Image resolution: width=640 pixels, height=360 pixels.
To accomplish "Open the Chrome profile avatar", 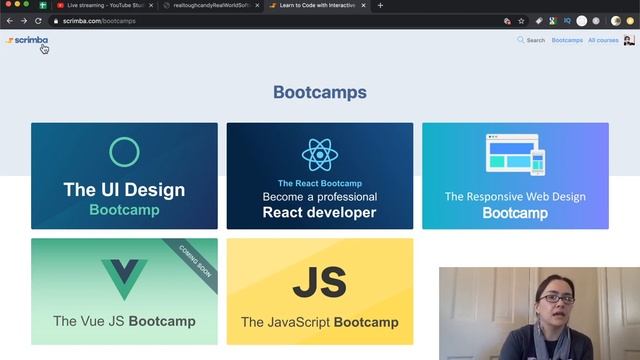I will [x=616, y=21].
